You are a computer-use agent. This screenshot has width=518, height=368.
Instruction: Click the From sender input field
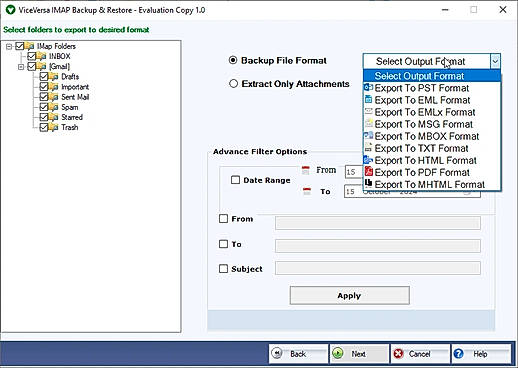(x=378, y=223)
